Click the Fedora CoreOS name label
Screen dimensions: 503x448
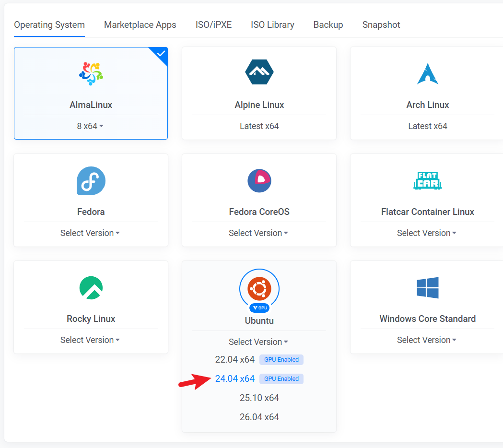coord(259,212)
